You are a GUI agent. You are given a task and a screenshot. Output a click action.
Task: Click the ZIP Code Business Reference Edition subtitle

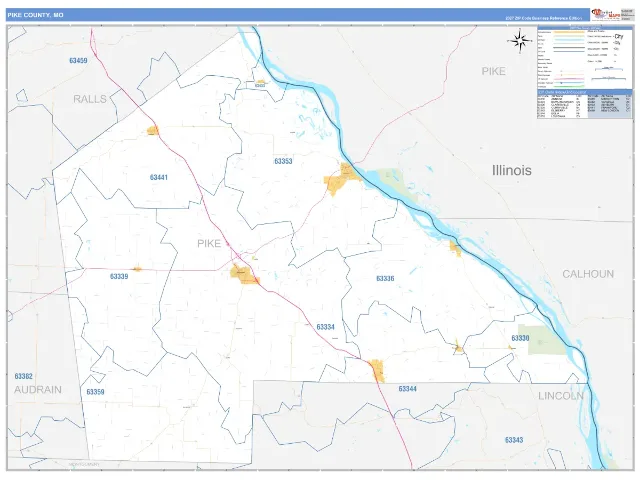coord(543,18)
